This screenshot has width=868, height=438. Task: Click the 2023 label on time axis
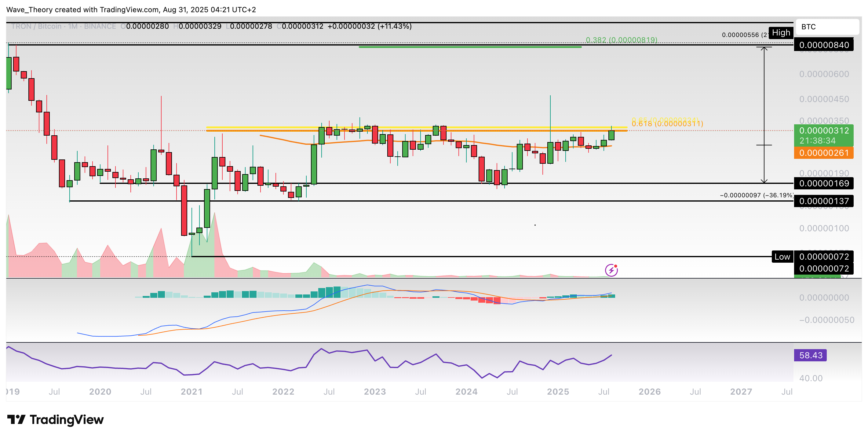tap(375, 392)
